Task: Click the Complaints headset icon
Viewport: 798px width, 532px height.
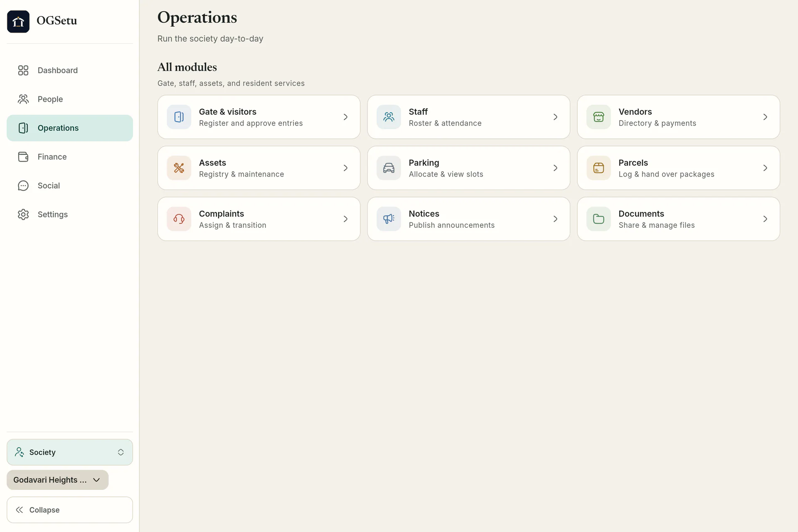Action: coord(179,219)
